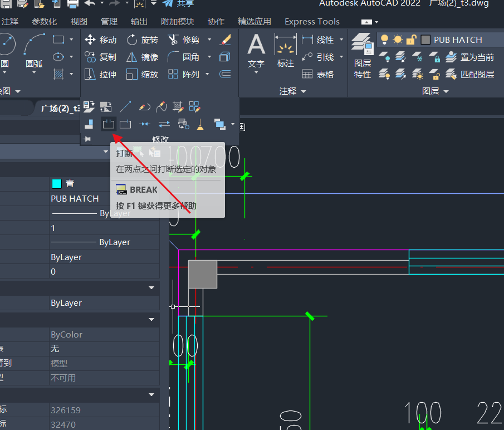504x430 pixels.
Task: Click the Edit Hatch icon
Action: pos(178,107)
